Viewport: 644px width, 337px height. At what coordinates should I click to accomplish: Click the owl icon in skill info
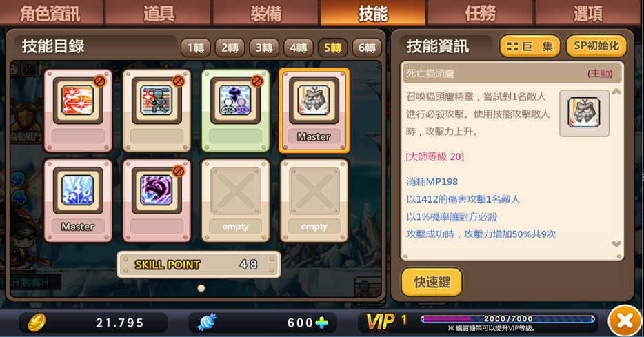point(583,113)
